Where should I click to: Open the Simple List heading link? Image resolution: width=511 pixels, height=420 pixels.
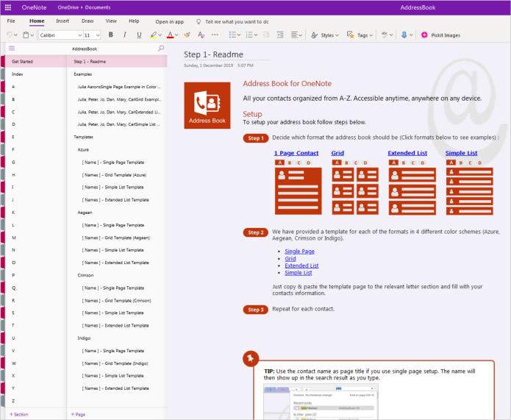tap(461, 153)
